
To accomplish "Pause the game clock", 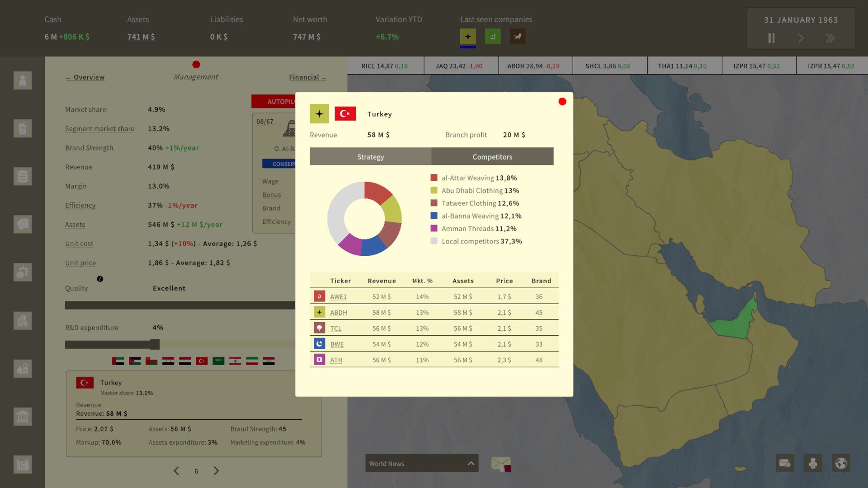I will [x=771, y=38].
